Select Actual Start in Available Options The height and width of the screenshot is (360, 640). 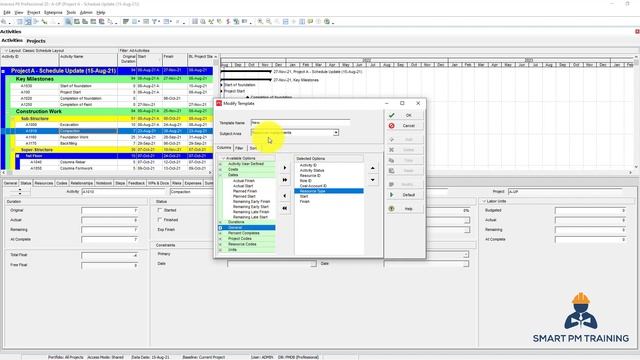(243, 186)
